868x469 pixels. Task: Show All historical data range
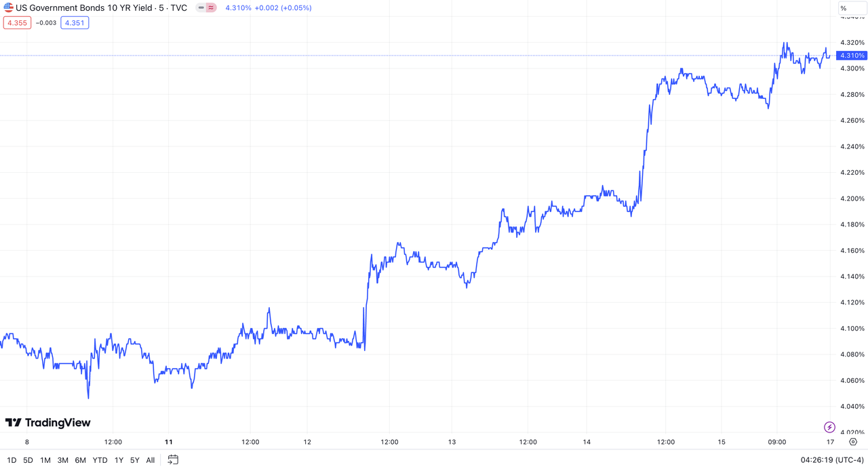coord(151,460)
